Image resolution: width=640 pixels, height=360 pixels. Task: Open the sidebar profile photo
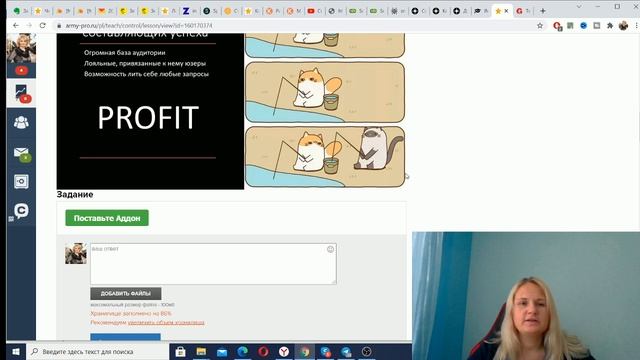21,48
